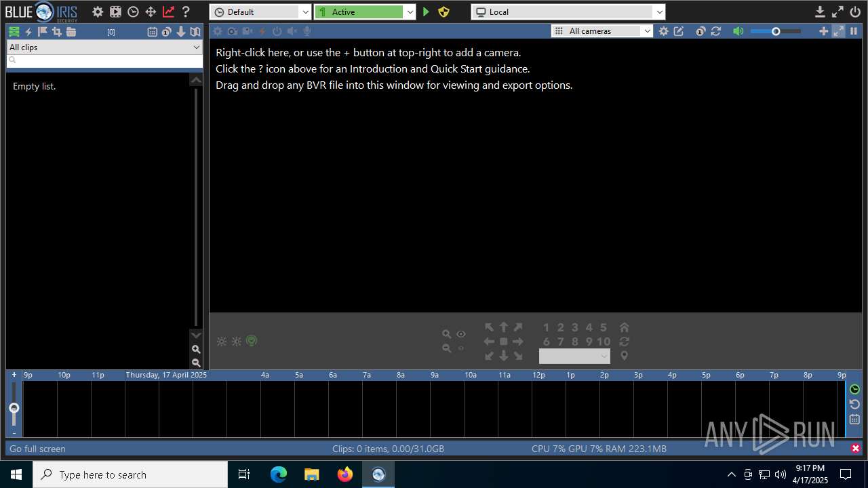Open the Blue Iris settings gear

click(98, 12)
